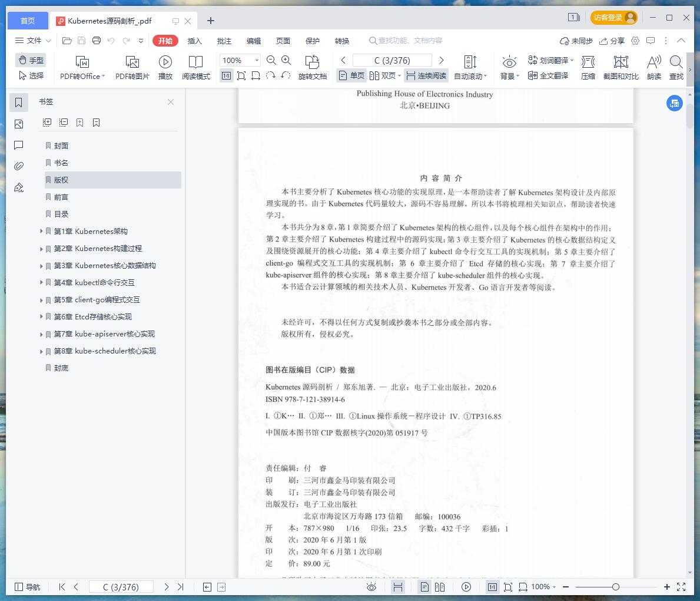This screenshot has width=700, height=601.
Task: Enable 单页 single page view
Action: (x=351, y=75)
